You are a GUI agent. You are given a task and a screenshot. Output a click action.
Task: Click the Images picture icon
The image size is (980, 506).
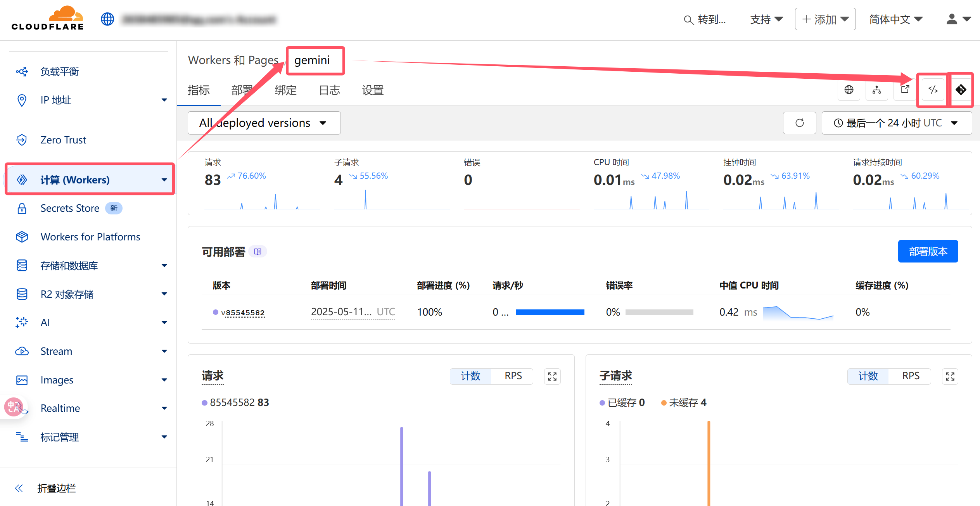pyautogui.click(x=22, y=380)
